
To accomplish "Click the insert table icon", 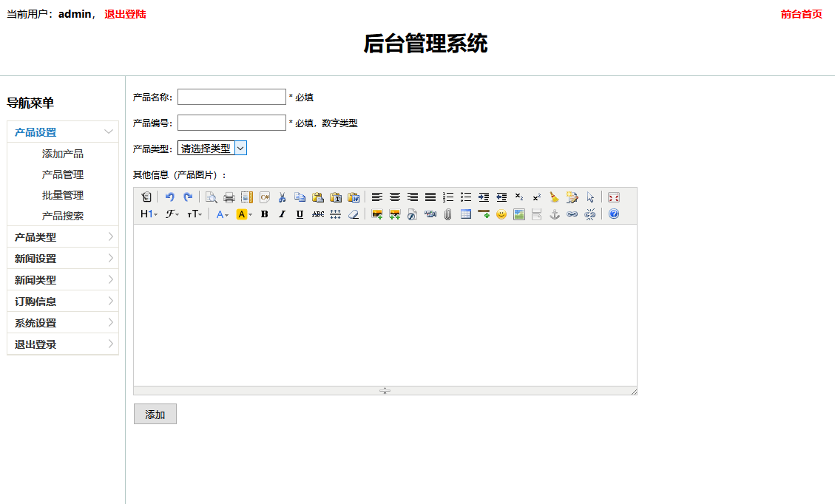I will pyautogui.click(x=466, y=214).
